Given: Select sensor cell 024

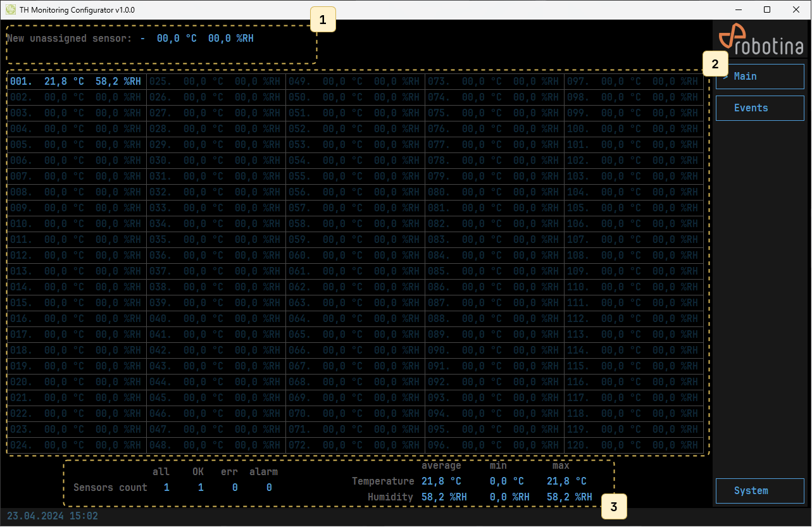Looking at the screenshot, I should 77,445.
